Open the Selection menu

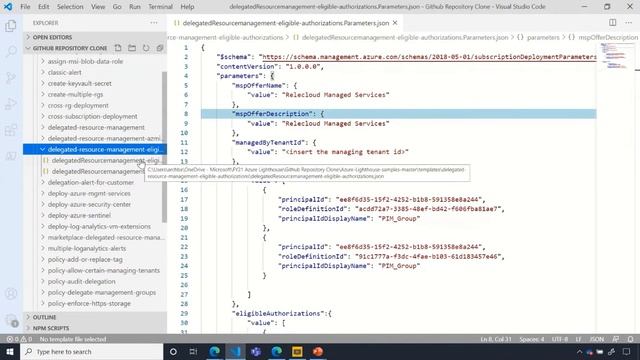tap(70, 7)
